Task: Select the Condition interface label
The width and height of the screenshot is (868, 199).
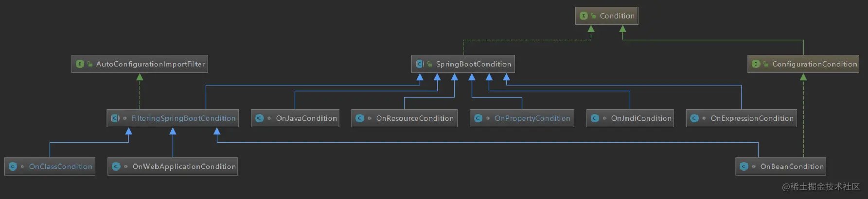Action: (x=617, y=16)
